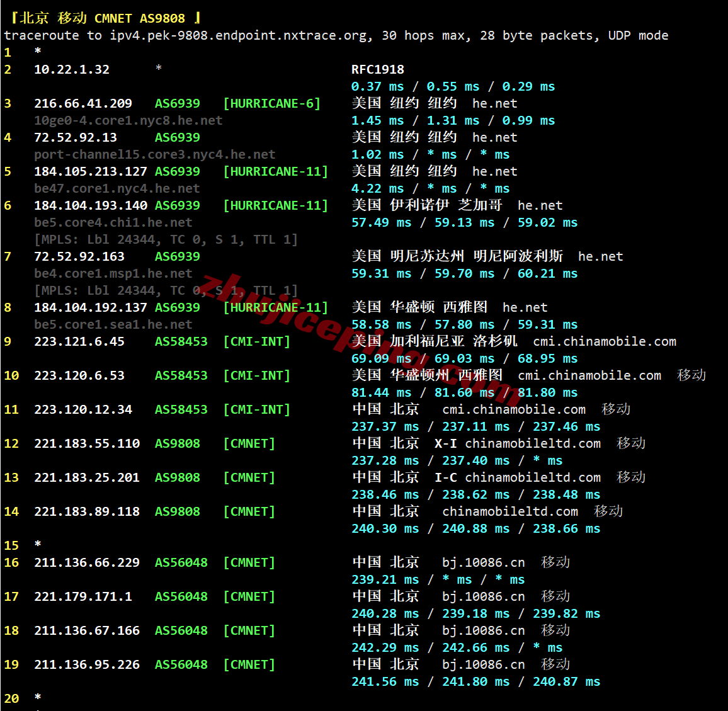Click X-I chinamobileltd.com on the hop 12 row

(x=518, y=444)
